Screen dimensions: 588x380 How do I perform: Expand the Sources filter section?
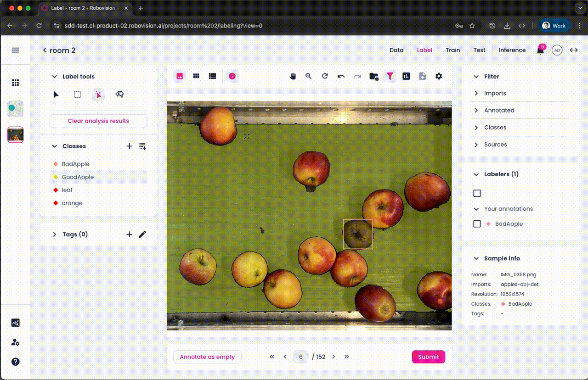[476, 145]
